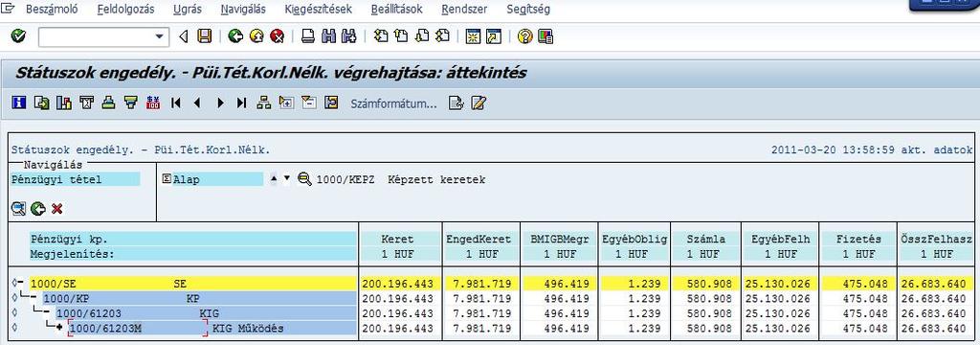Viewport: 980px width, 345px height.
Task: Select Pénzügyi tétel navigation characteristic
Action: tap(76, 180)
